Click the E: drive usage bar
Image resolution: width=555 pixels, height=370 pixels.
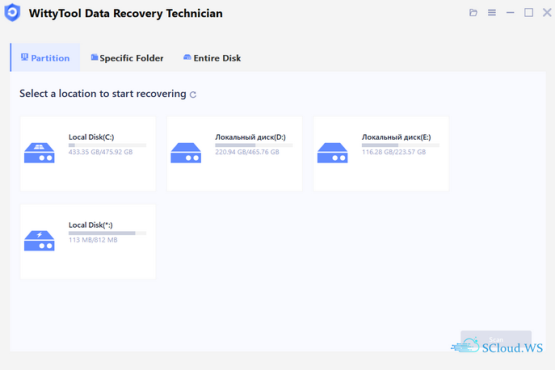click(400, 145)
